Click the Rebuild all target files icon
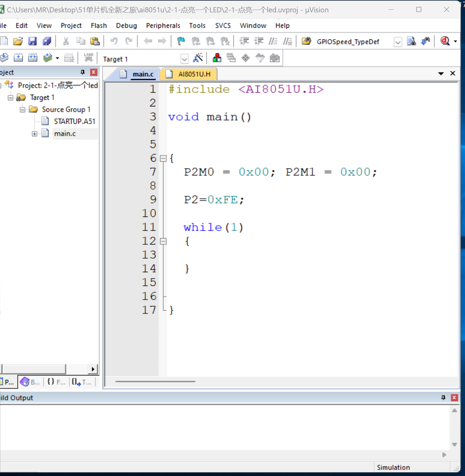Screen dimensions: 465x476 tap(33, 58)
